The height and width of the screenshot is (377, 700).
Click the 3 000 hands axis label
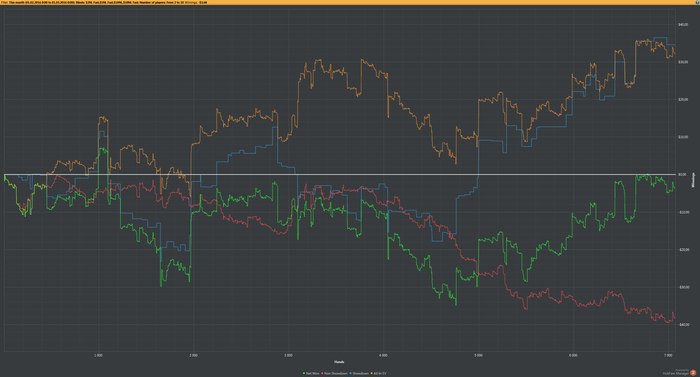[x=288, y=356]
